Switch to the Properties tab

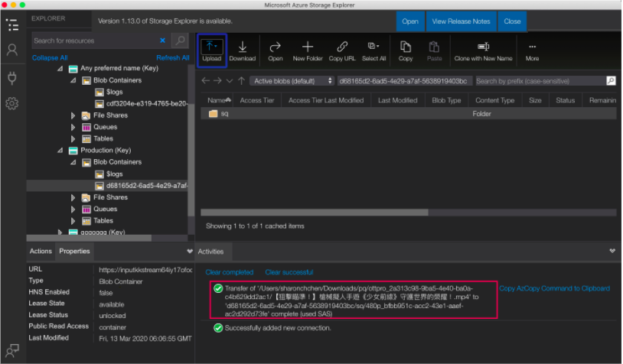(74, 252)
